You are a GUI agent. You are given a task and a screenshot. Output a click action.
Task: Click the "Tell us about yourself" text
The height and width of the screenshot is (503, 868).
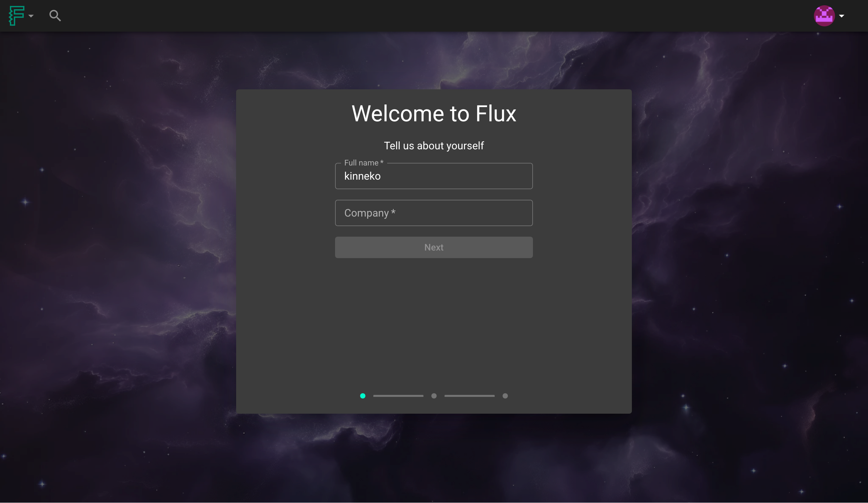coord(434,146)
